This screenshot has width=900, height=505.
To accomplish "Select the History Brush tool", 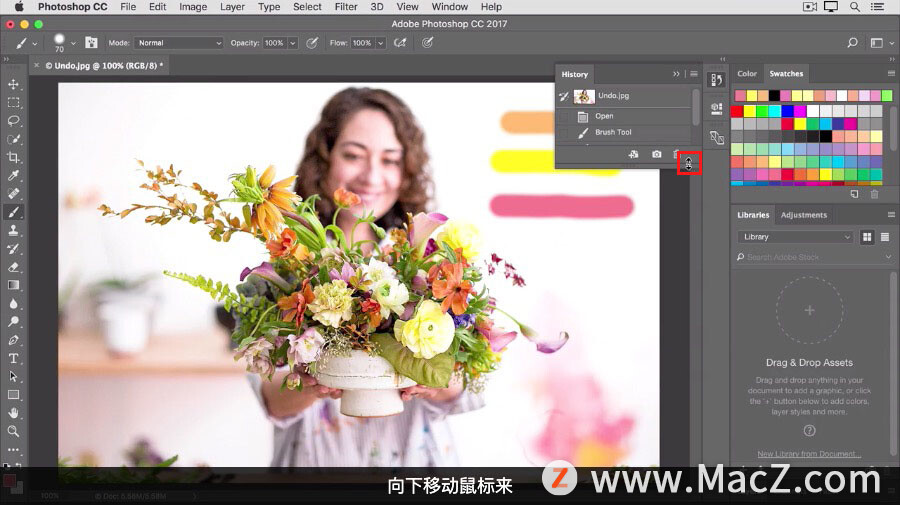I will [13, 249].
